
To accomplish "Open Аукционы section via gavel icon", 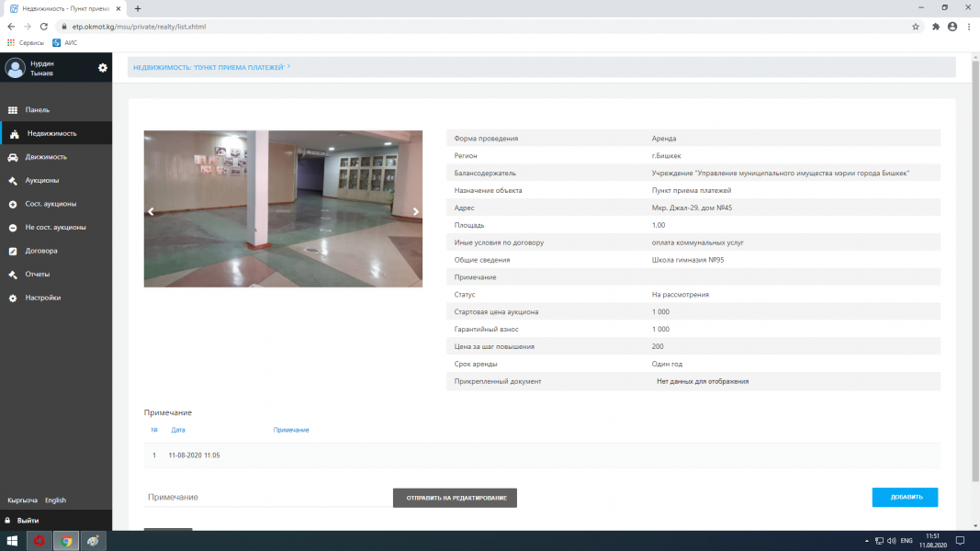I will point(13,181).
